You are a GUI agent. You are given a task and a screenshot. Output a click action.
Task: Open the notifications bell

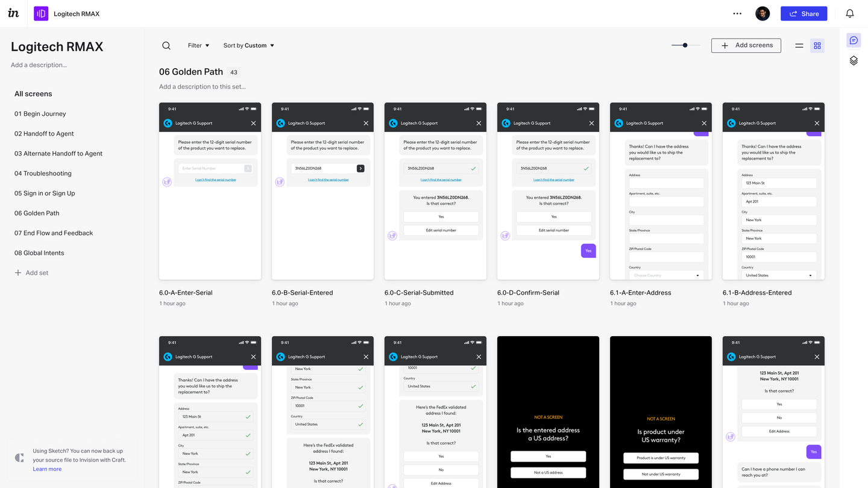(850, 13)
